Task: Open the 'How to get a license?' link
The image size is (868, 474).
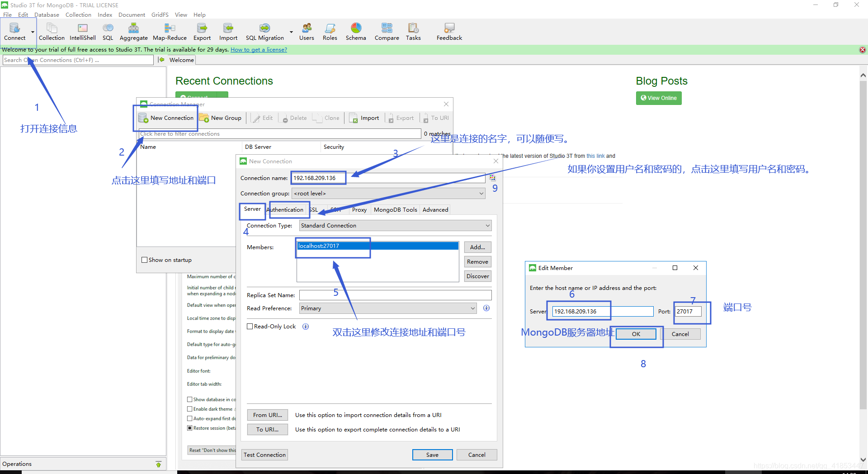Action: pyautogui.click(x=259, y=50)
